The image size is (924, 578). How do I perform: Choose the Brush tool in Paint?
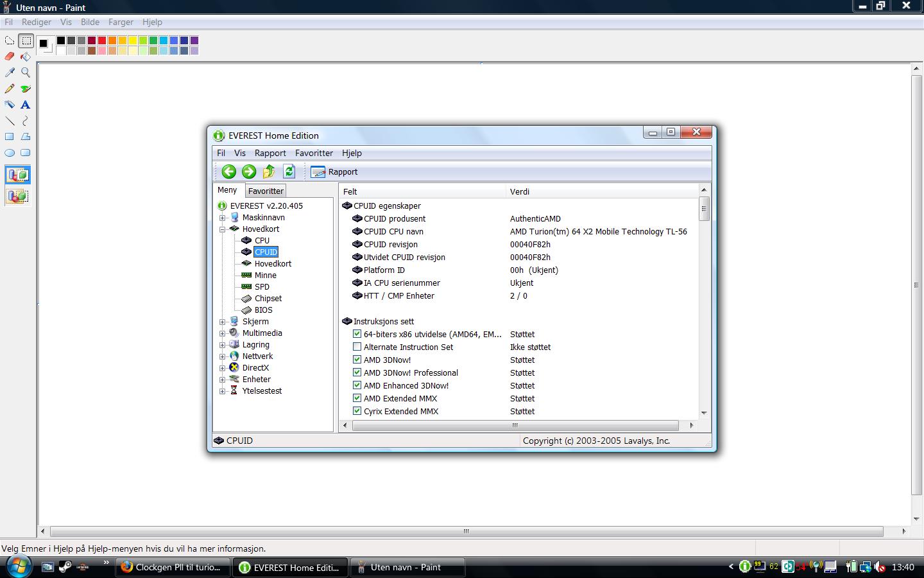point(26,89)
